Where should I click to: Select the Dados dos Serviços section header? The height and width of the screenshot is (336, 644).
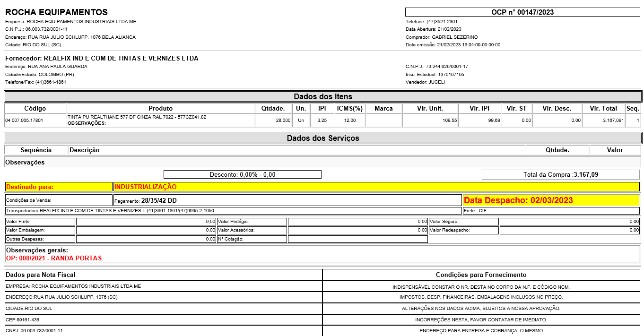(322, 138)
